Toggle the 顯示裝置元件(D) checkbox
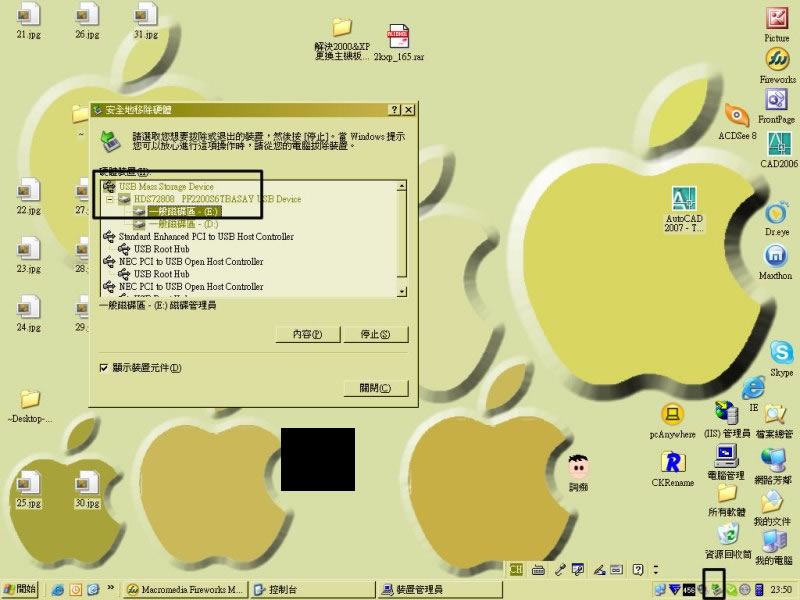The width and height of the screenshot is (800, 600). tap(104, 368)
